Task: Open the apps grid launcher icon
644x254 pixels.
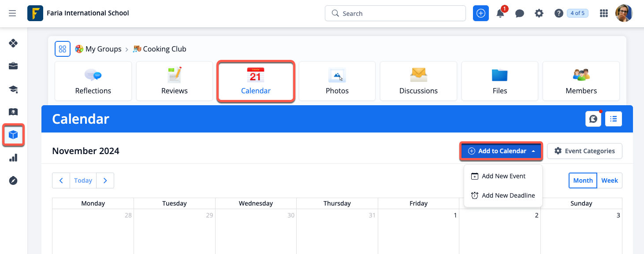Action: pyautogui.click(x=604, y=14)
